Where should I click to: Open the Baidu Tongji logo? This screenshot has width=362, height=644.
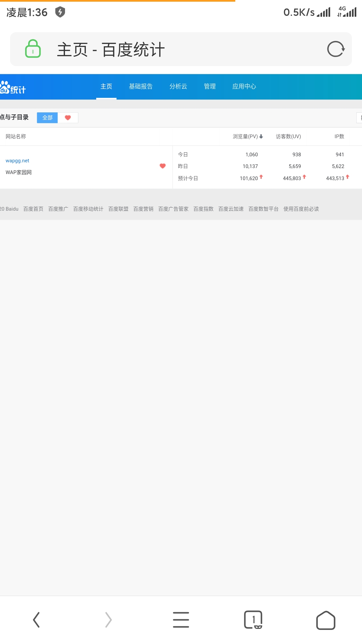[13, 87]
